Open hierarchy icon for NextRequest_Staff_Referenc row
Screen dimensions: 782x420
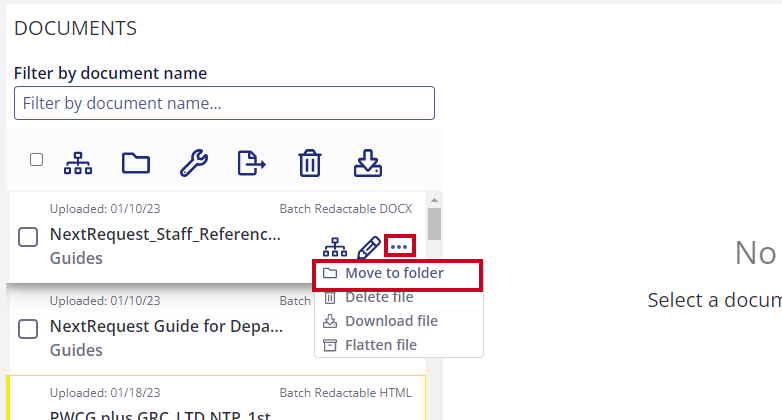(x=335, y=247)
